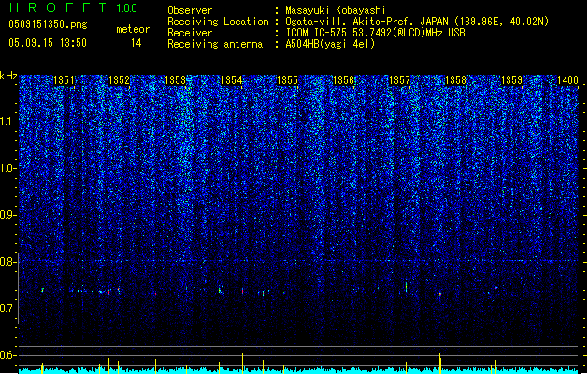Click the 1359 time label

point(511,80)
